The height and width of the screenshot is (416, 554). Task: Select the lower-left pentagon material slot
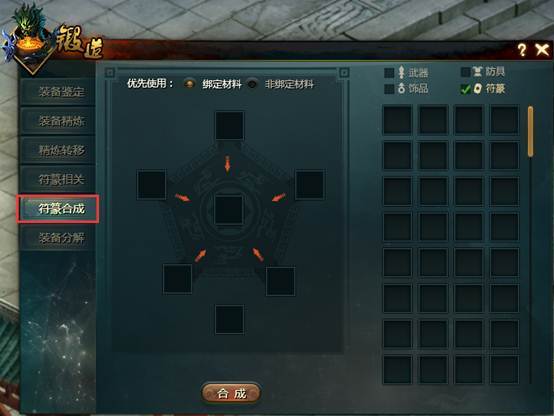tap(177, 279)
